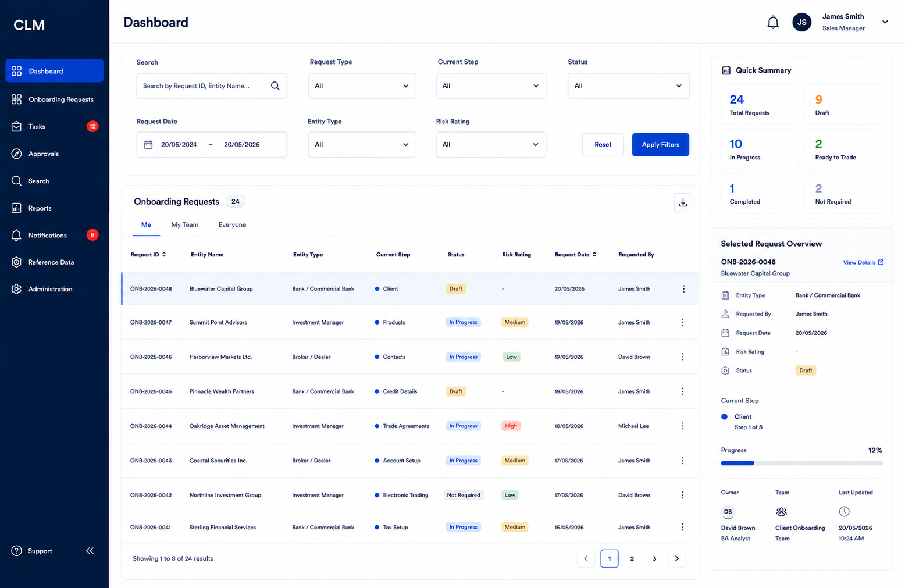Open row actions for ONB-2026-0044
905x588 pixels.
683,426
